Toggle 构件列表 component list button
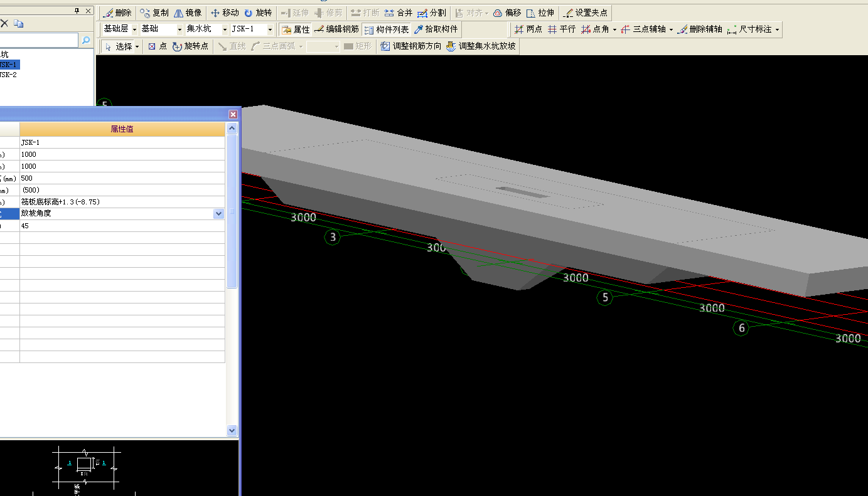The image size is (868, 496). [386, 29]
